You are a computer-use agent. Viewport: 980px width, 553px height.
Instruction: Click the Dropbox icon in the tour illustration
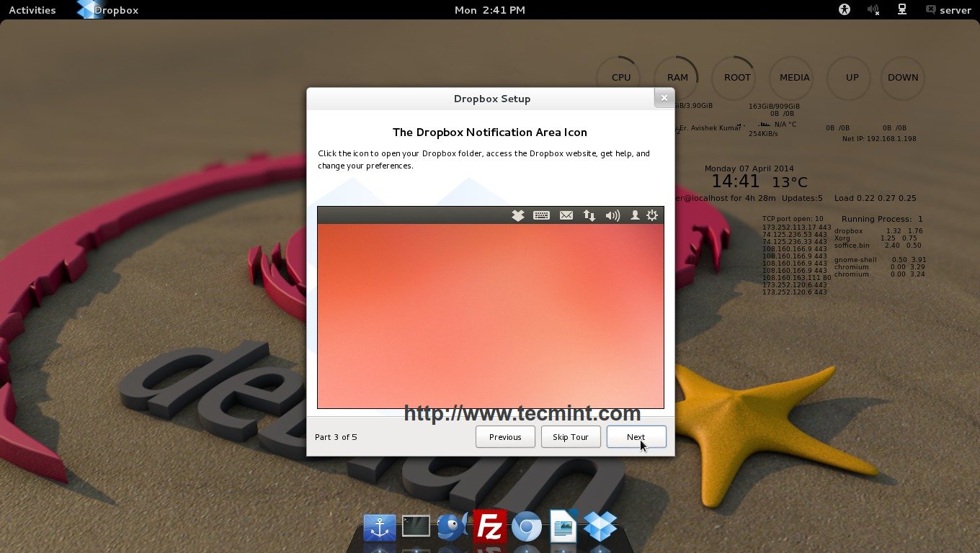coord(517,215)
